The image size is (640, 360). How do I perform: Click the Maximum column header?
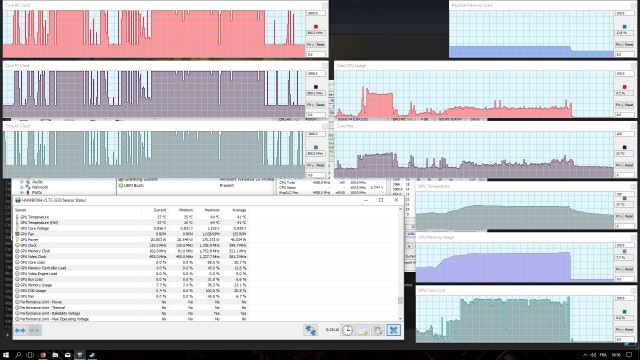tap(212, 210)
